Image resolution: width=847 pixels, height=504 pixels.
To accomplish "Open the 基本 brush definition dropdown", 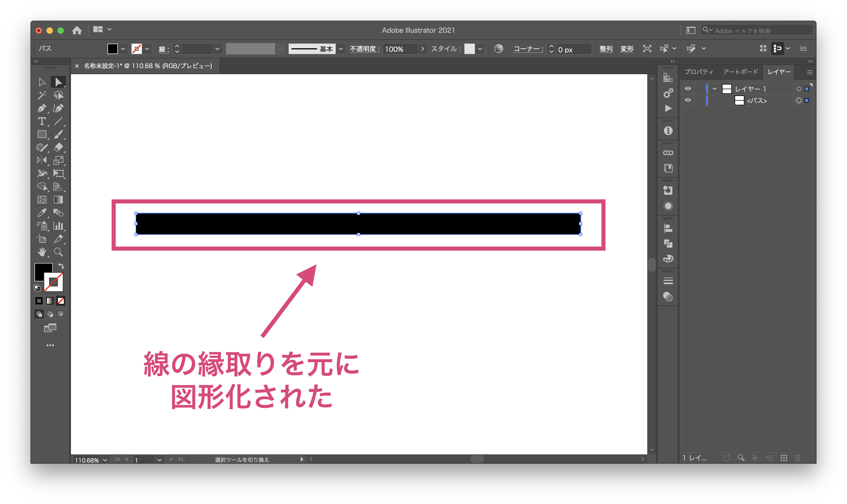I will point(341,49).
